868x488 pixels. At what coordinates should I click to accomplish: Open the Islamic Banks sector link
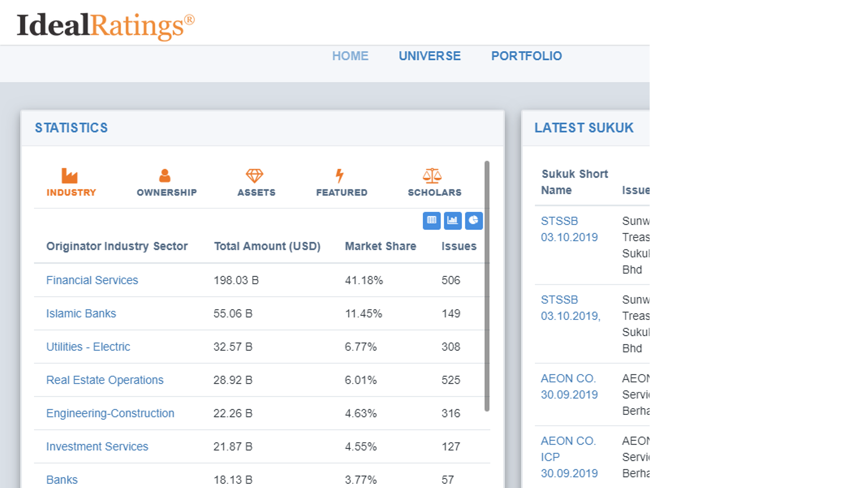81,314
